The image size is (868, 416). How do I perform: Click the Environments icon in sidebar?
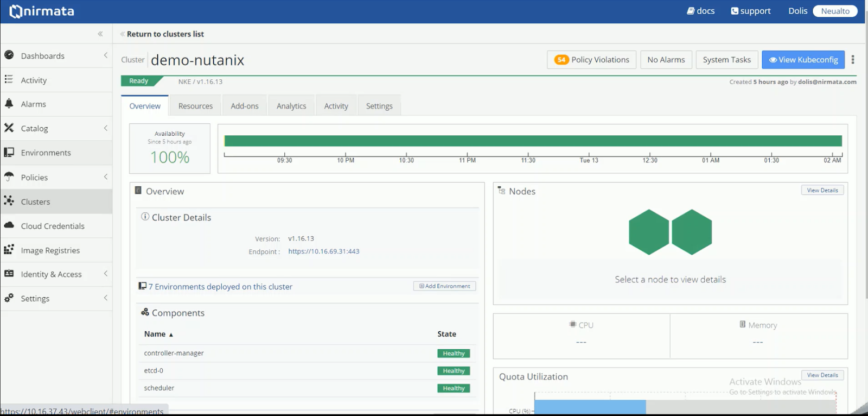point(9,152)
